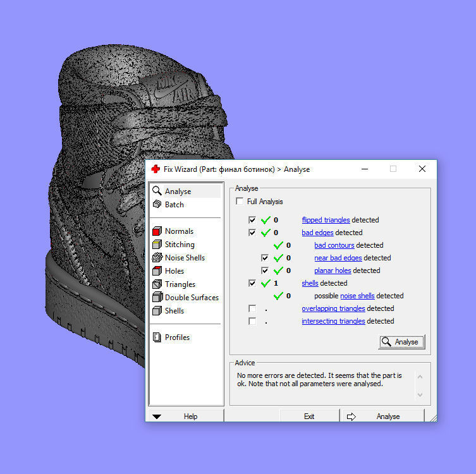Open the flipped triangles link
This screenshot has height=474, width=476.
coord(326,220)
